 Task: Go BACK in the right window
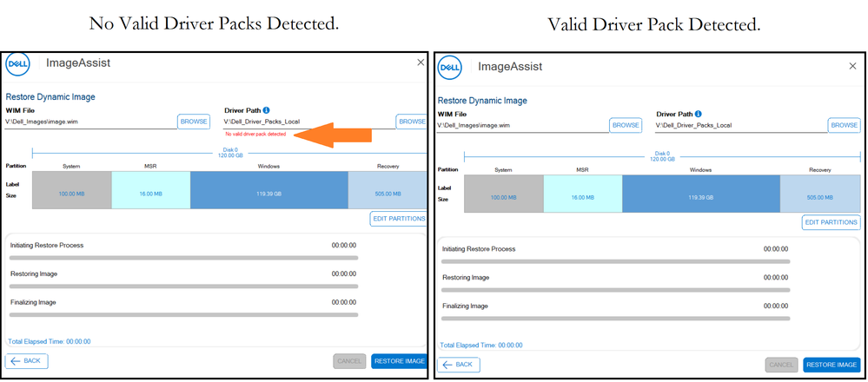pyautogui.click(x=459, y=365)
